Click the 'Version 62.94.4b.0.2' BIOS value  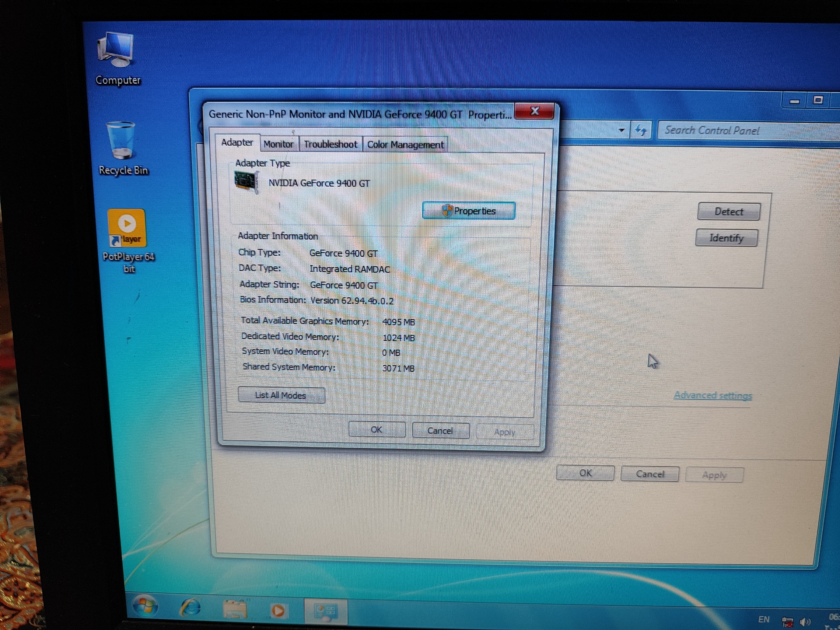point(352,301)
